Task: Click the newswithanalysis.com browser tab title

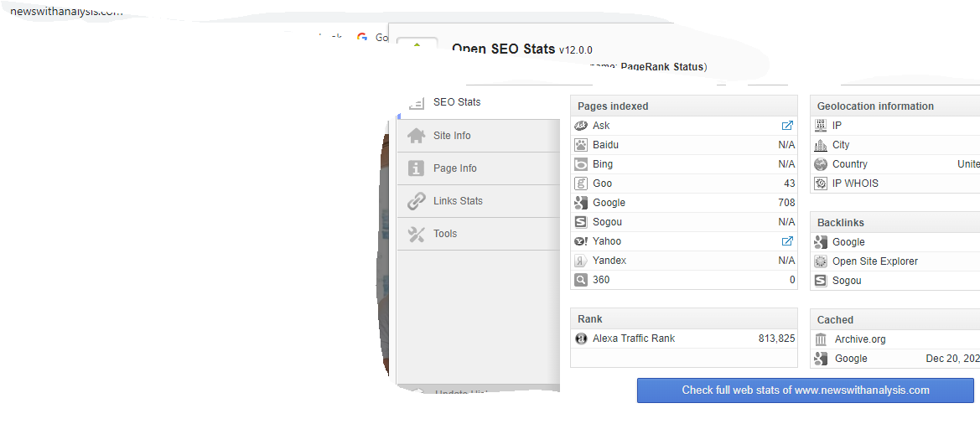Action: [66, 12]
